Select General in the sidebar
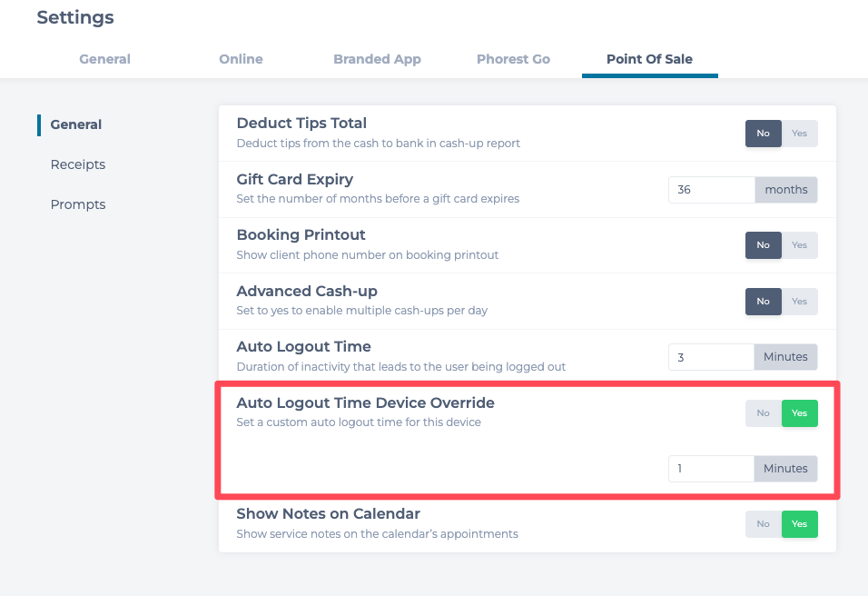 click(76, 124)
